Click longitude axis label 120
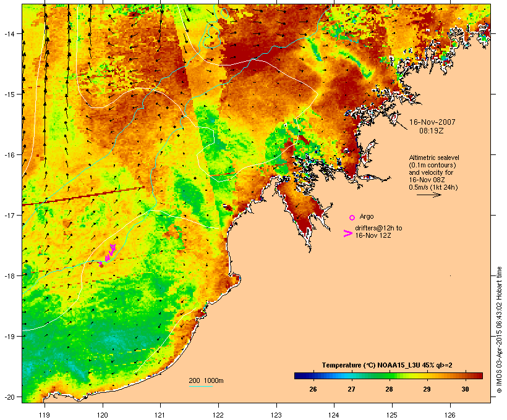Image resolution: width=507 pixels, height=420 pixels. tap(103, 415)
